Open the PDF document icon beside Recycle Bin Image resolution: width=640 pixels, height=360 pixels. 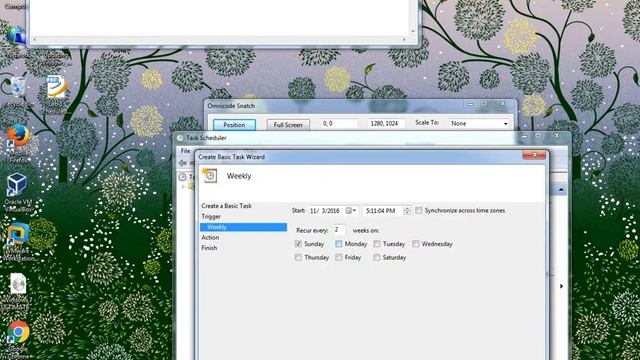(56, 87)
